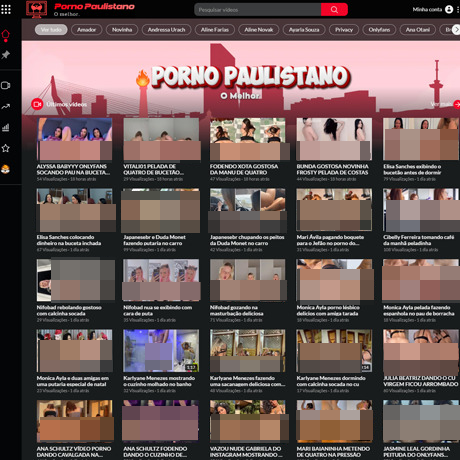The image size is (460, 460).
Task: Select the Onlyfans category chip
Action: coord(379,30)
